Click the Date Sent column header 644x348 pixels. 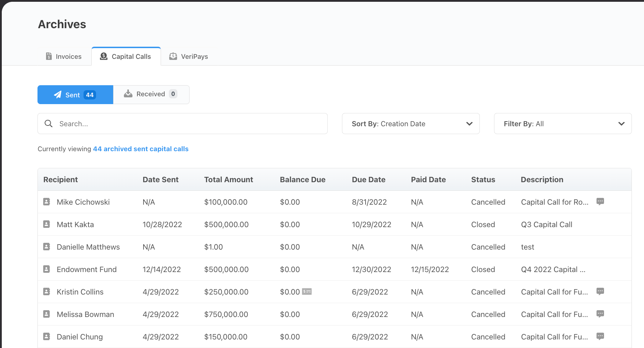[x=161, y=179]
